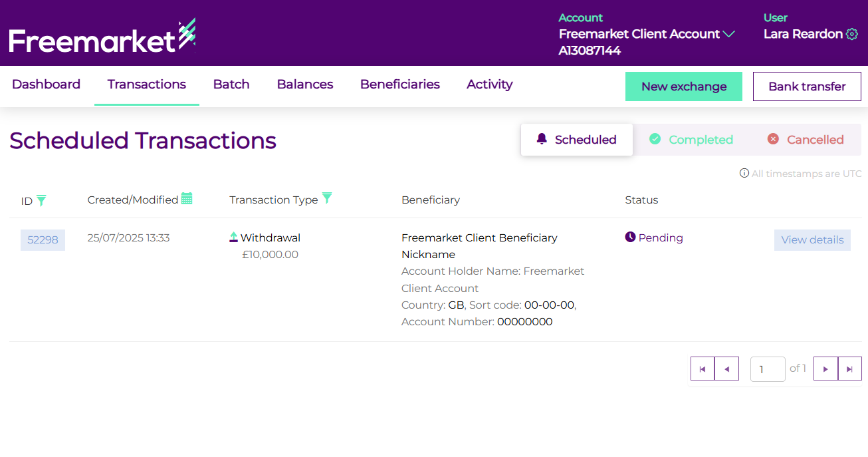Go to the next page

825,369
